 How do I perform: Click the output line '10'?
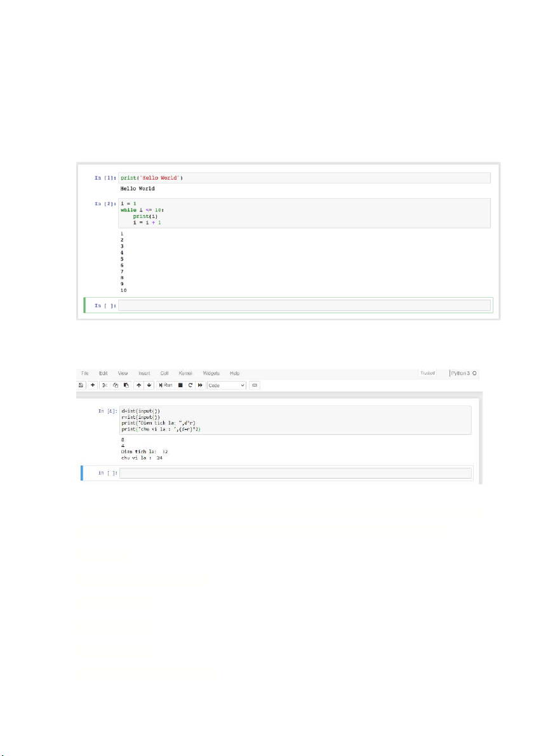[x=123, y=290]
